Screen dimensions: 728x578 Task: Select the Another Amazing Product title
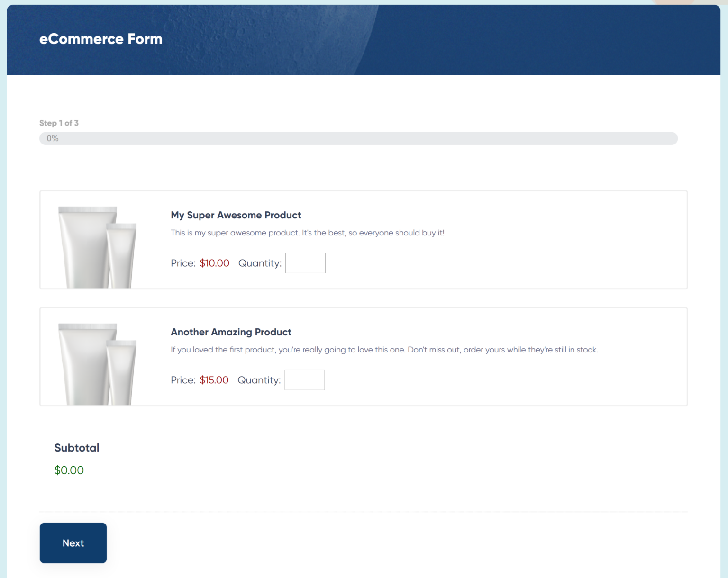coord(231,332)
